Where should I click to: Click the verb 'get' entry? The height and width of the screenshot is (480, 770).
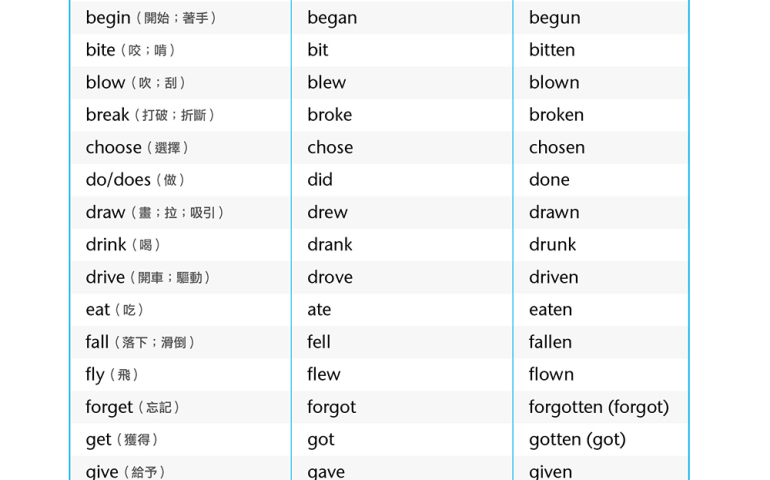coord(99,440)
